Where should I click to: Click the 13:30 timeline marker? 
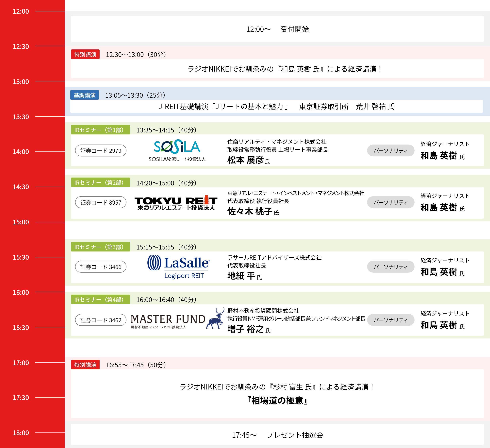click(21, 117)
